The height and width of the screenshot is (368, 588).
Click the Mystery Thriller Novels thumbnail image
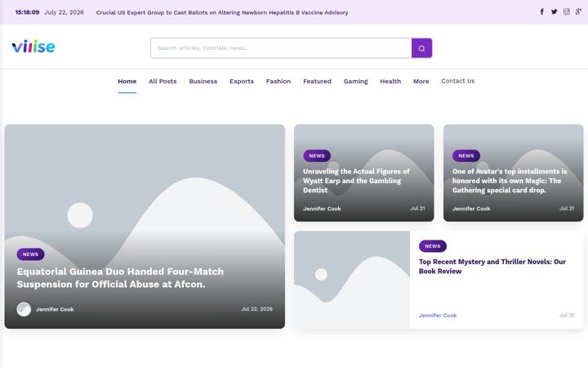[x=352, y=280]
